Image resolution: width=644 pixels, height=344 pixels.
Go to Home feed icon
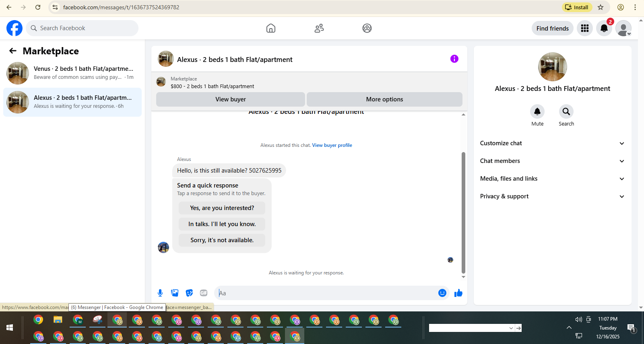271,28
